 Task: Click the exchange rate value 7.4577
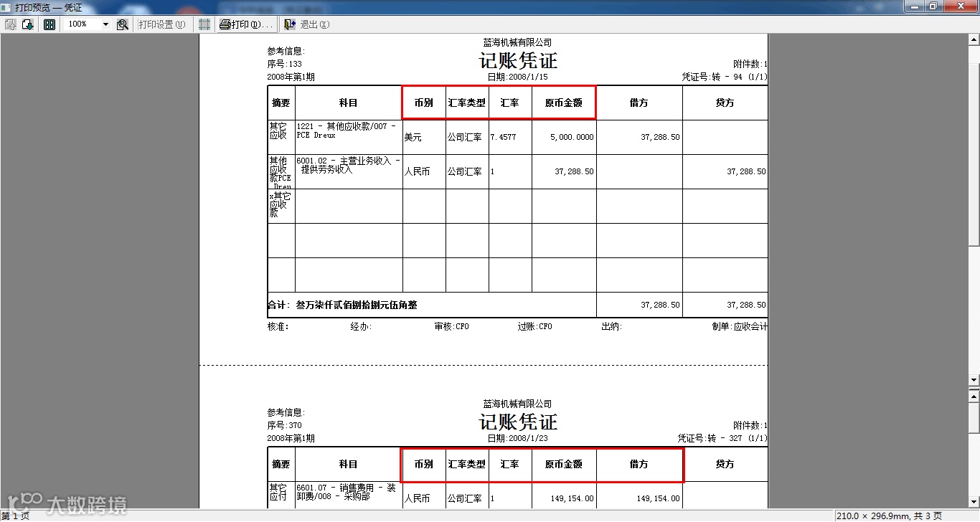503,137
